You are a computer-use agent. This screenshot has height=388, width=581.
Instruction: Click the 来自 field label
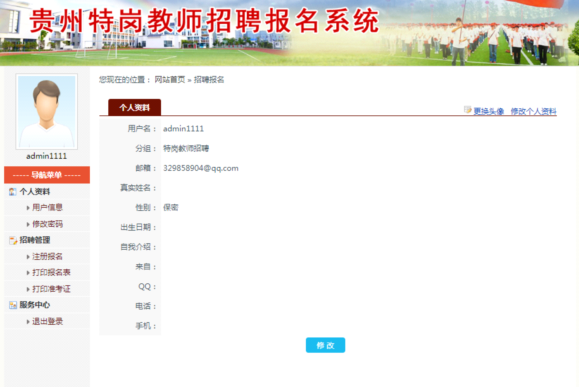pos(146,267)
